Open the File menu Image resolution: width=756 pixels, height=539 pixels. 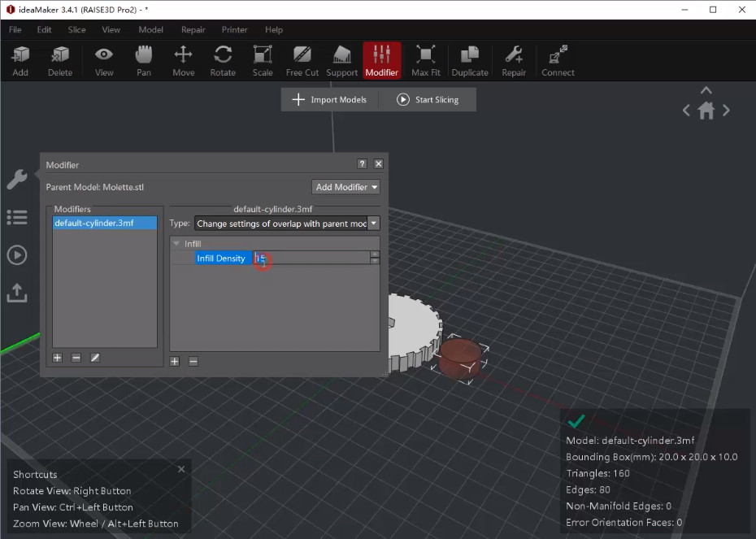click(15, 30)
